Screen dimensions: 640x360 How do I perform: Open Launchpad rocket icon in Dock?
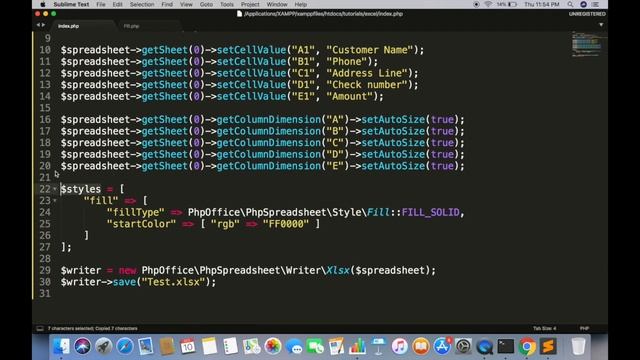point(104,347)
